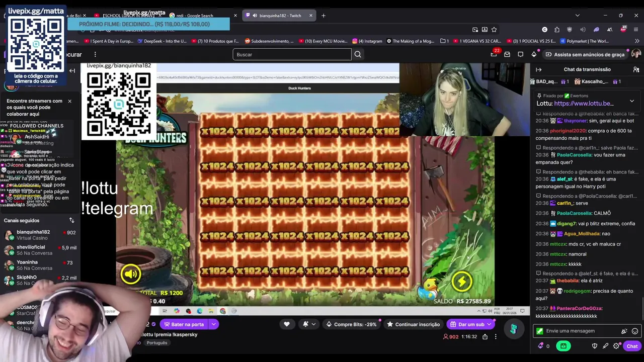Open the Twitch notifications inbox with badge 22
The height and width of the screenshot is (362, 644).
click(x=494, y=54)
